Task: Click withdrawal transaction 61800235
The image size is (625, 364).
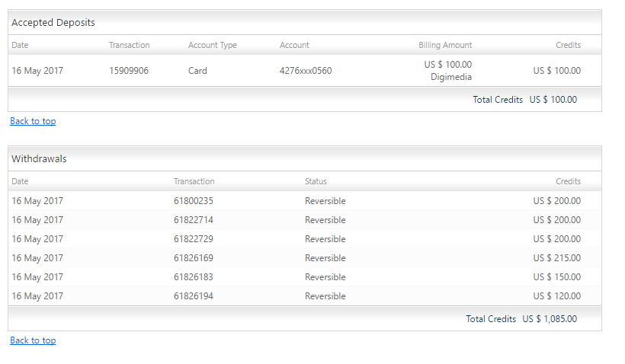Action: 194,201
